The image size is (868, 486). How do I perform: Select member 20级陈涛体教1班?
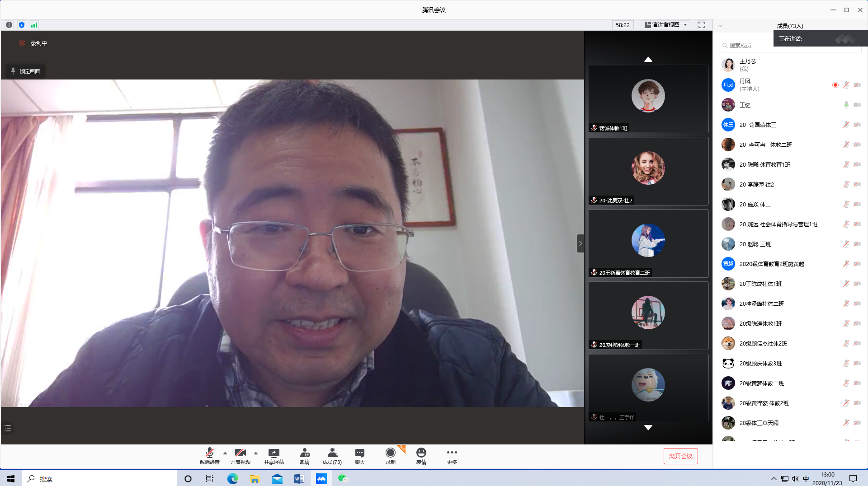(791, 323)
